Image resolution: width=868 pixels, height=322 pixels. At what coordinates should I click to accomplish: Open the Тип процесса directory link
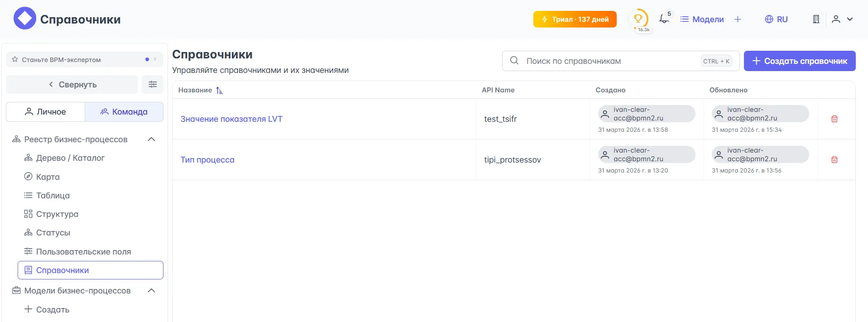point(207,160)
